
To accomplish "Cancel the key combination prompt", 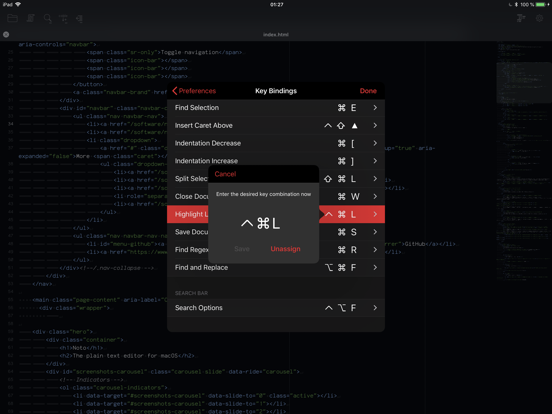I will point(225,174).
